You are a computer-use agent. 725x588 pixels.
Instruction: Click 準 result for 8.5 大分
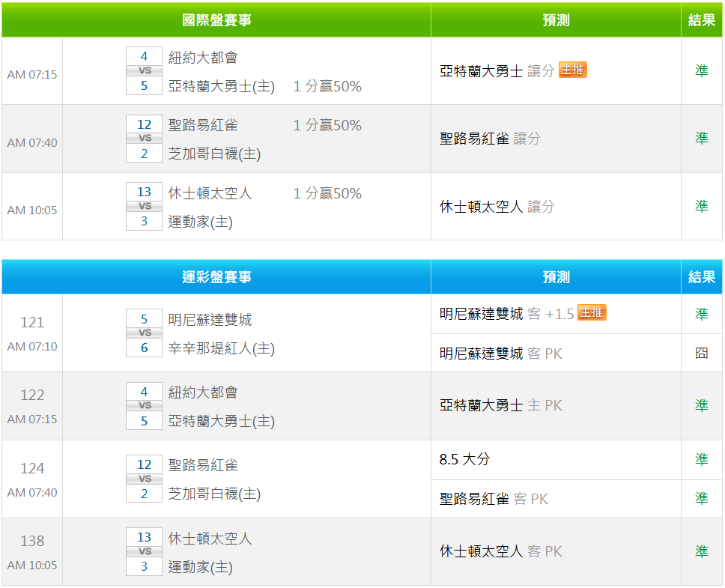point(702,459)
